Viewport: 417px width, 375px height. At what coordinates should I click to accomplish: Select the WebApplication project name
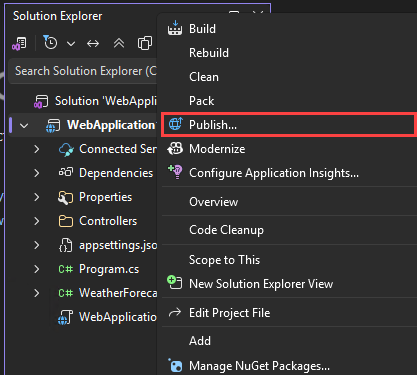(111, 125)
